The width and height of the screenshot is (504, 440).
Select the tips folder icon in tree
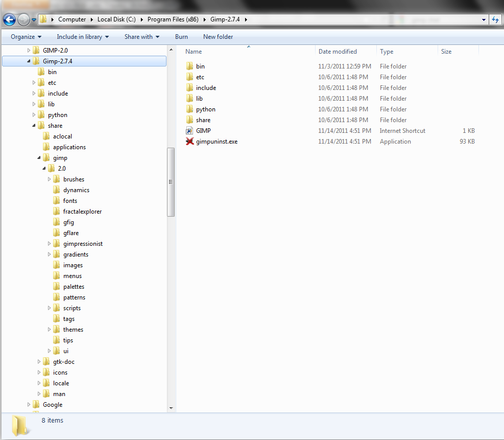(57, 340)
